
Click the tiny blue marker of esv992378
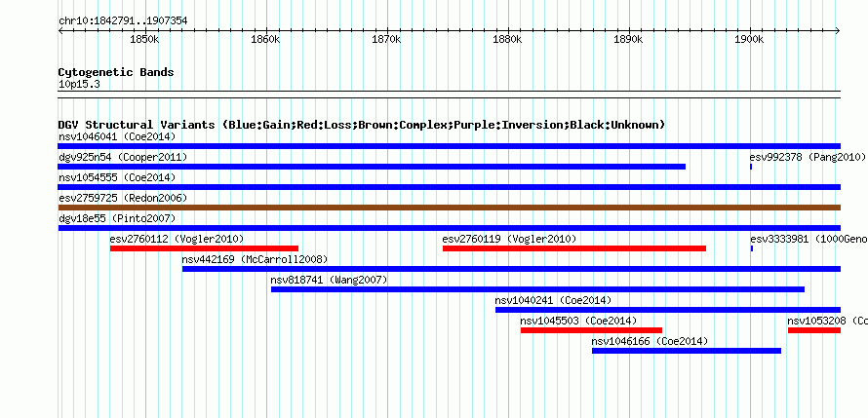pos(751,167)
